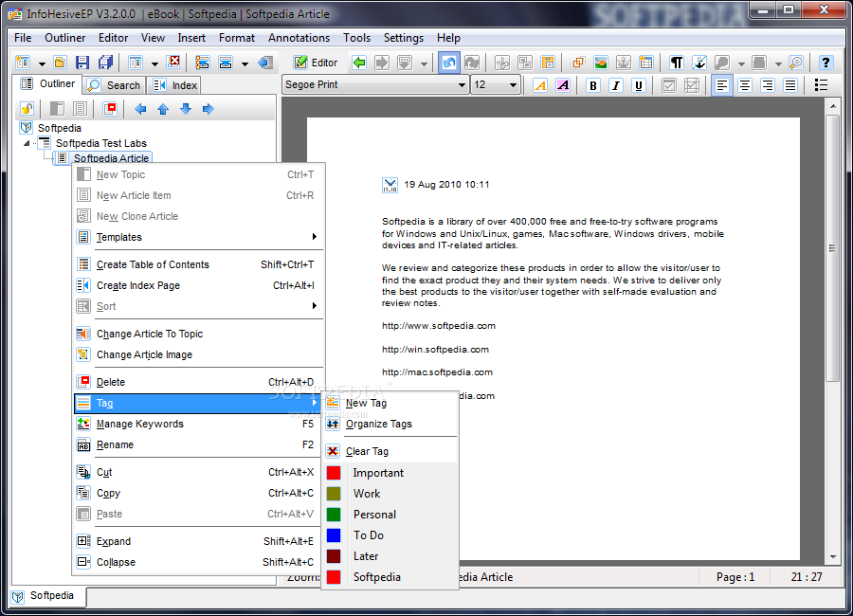Insert a table with the table grid icon
The image size is (853, 616).
pyautogui.click(x=645, y=63)
